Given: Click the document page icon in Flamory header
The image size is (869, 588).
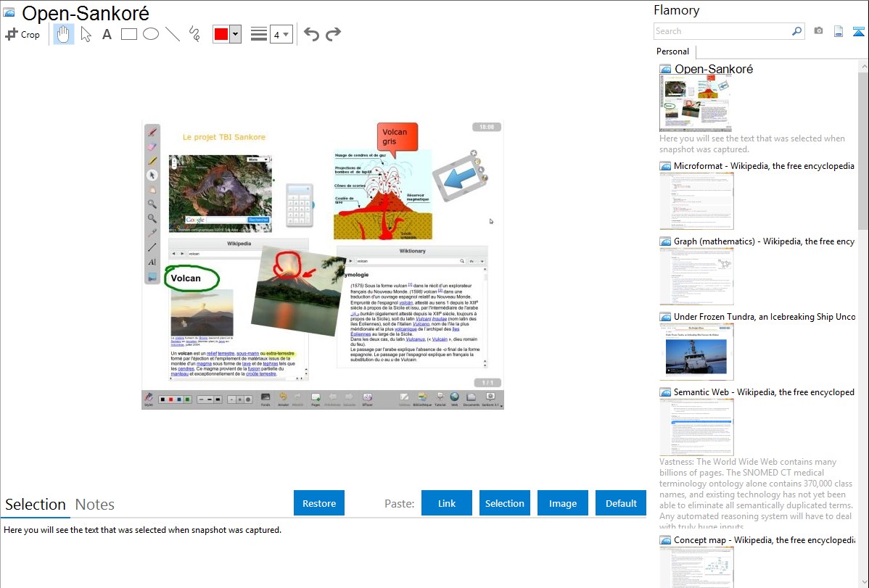Looking at the screenshot, I should (x=839, y=31).
